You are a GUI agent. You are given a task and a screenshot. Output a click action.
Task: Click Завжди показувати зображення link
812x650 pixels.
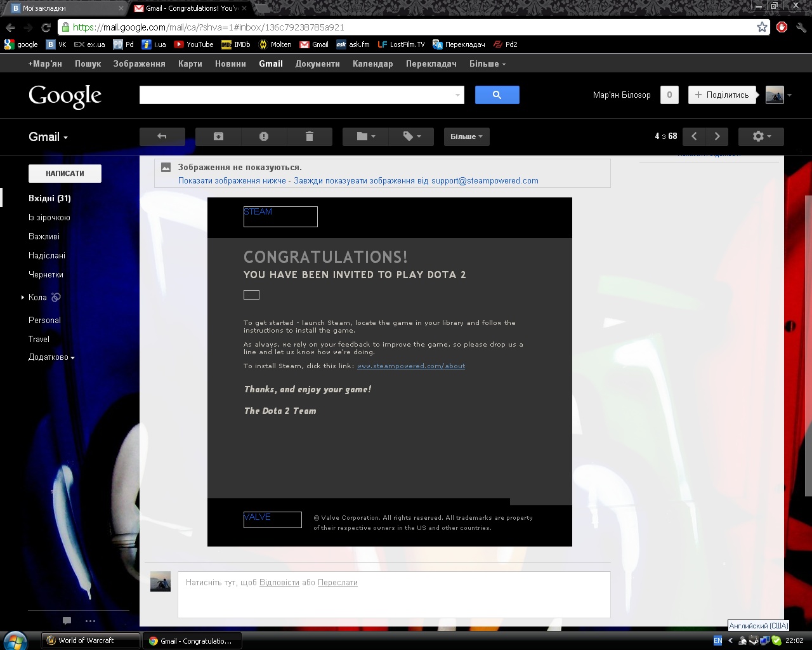416,181
